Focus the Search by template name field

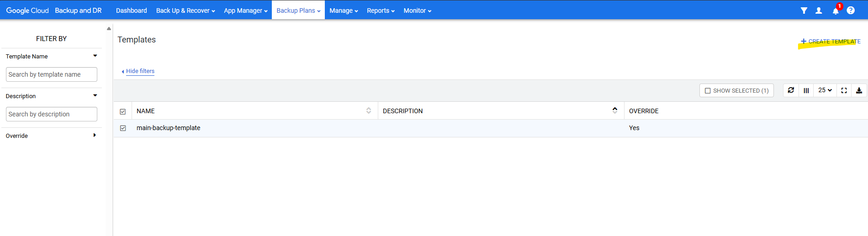52,74
